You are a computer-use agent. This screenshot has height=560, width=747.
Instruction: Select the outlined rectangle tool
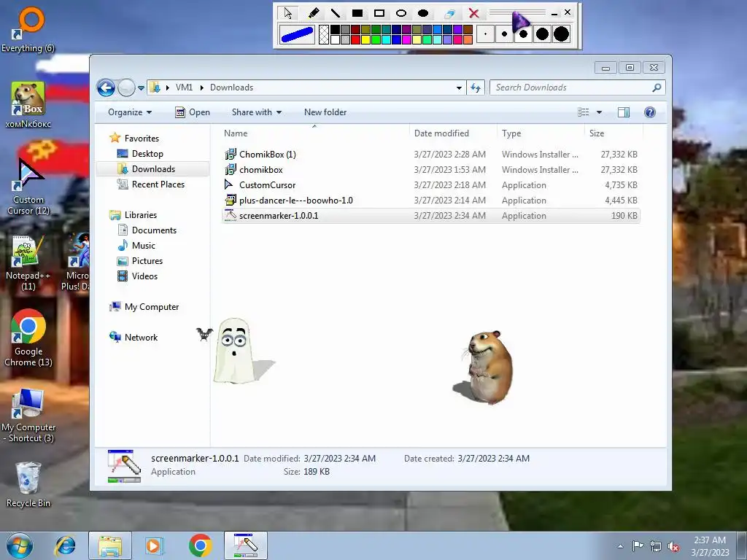379,13
